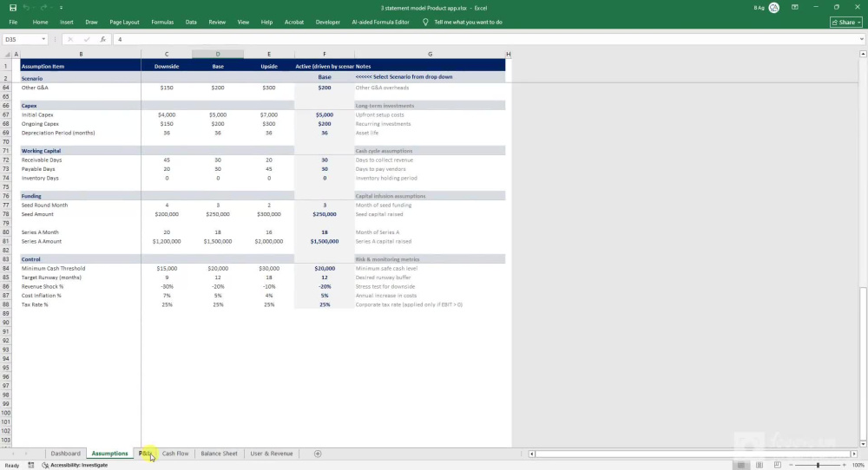Click the Assumptions sheet tab

pyautogui.click(x=109, y=454)
